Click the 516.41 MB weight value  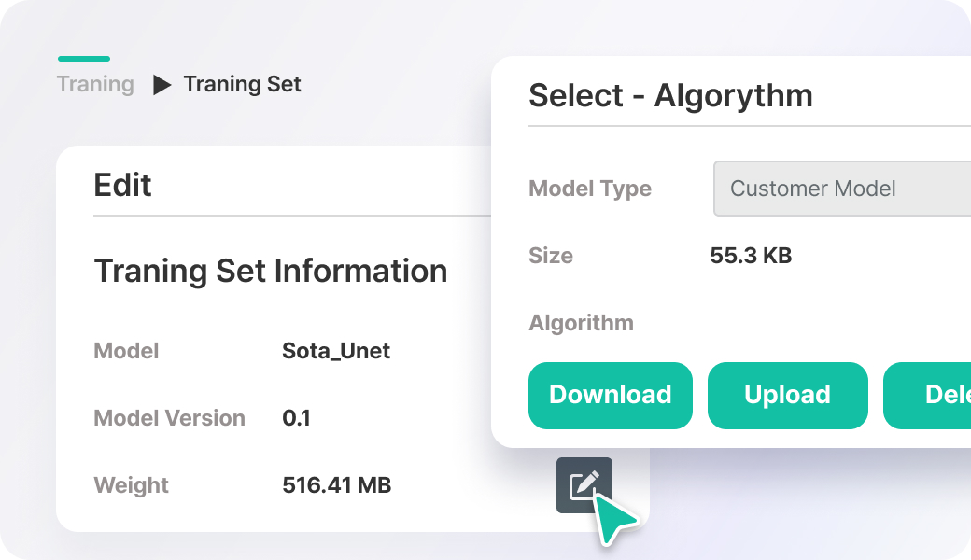pos(336,485)
